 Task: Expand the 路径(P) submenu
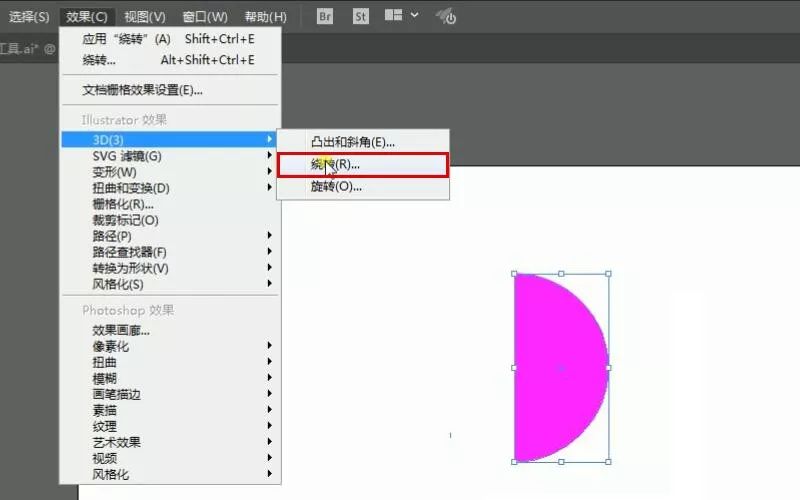click(112, 236)
